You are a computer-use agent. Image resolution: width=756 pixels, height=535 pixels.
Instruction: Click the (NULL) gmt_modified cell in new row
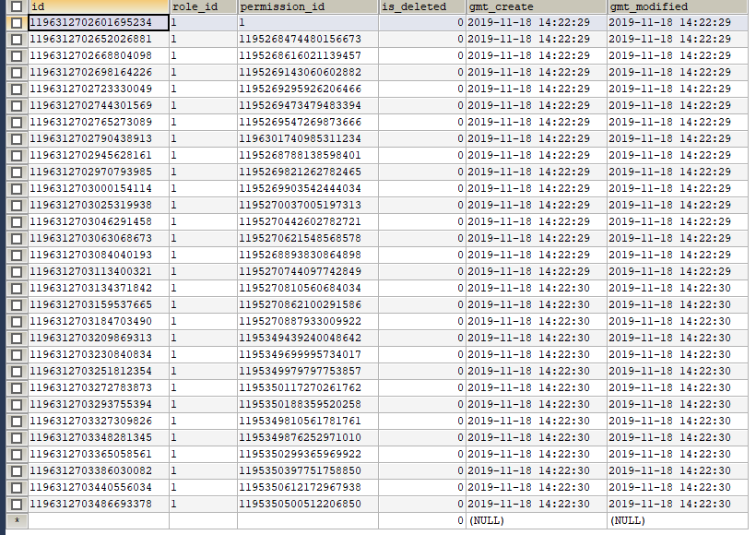click(678, 521)
